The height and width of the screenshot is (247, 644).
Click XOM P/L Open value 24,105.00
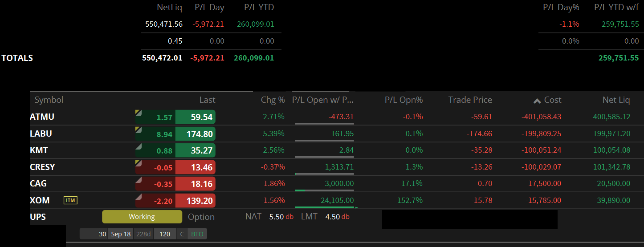pyautogui.click(x=337, y=200)
